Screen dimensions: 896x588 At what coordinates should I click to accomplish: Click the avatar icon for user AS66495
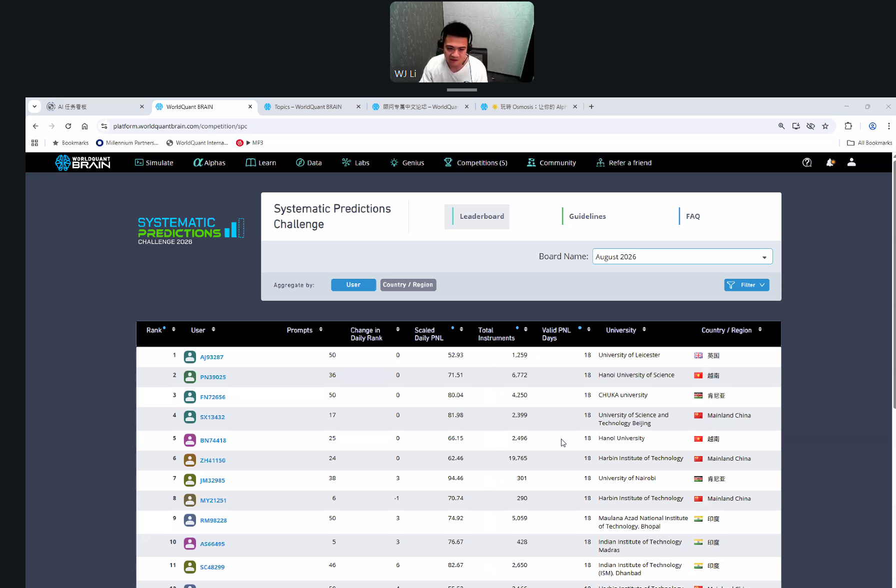(190, 544)
